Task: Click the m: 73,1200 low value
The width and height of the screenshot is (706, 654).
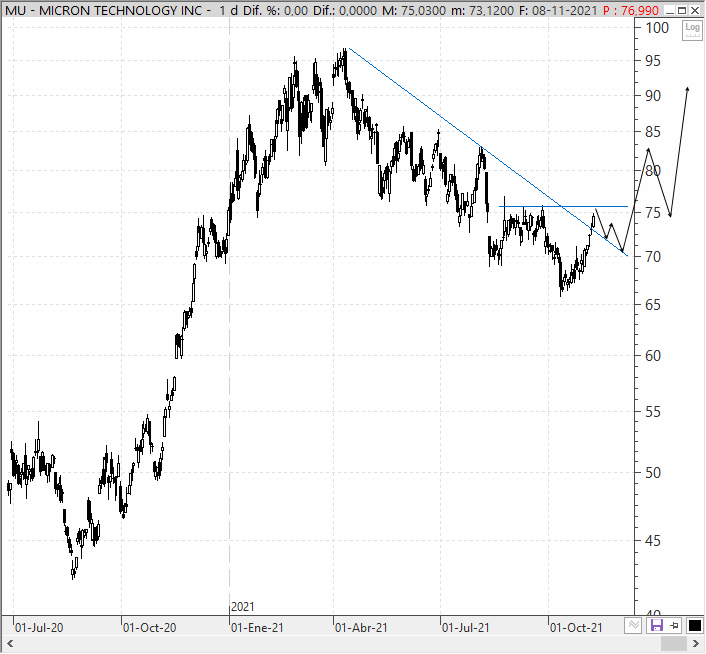Action: pyautogui.click(x=482, y=10)
